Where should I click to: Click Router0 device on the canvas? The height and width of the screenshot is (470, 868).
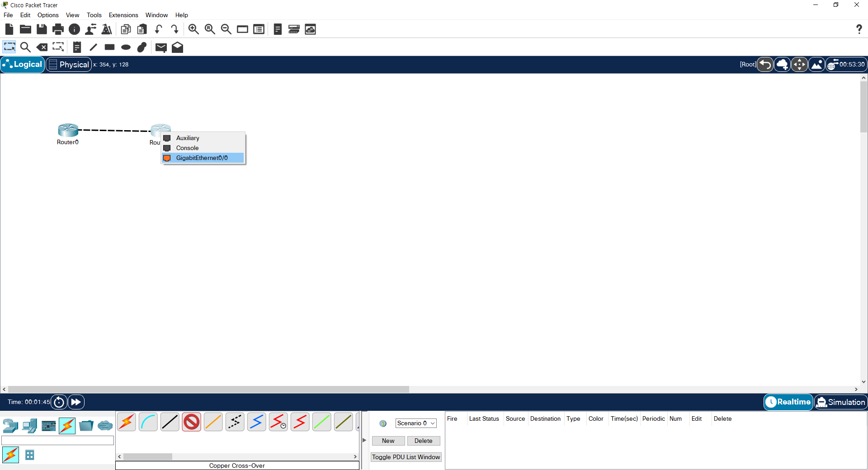[x=68, y=130]
